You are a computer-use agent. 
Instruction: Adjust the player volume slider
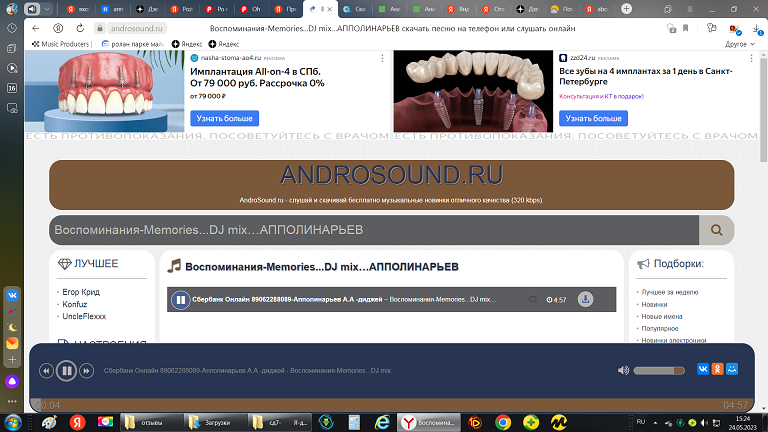tap(659, 370)
